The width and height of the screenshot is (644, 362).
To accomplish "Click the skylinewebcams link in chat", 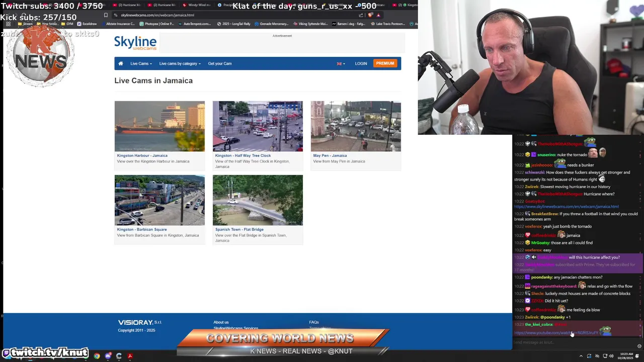I will tap(567, 207).
